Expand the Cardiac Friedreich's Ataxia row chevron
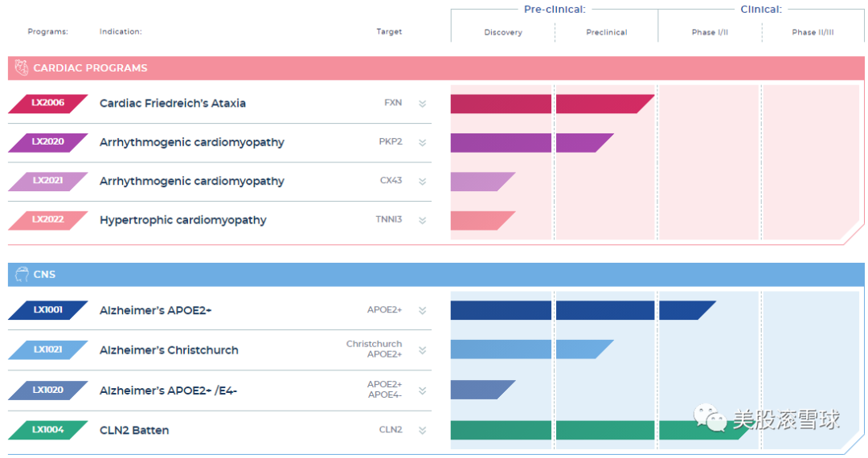868x458 pixels. (x=422, y=104)
